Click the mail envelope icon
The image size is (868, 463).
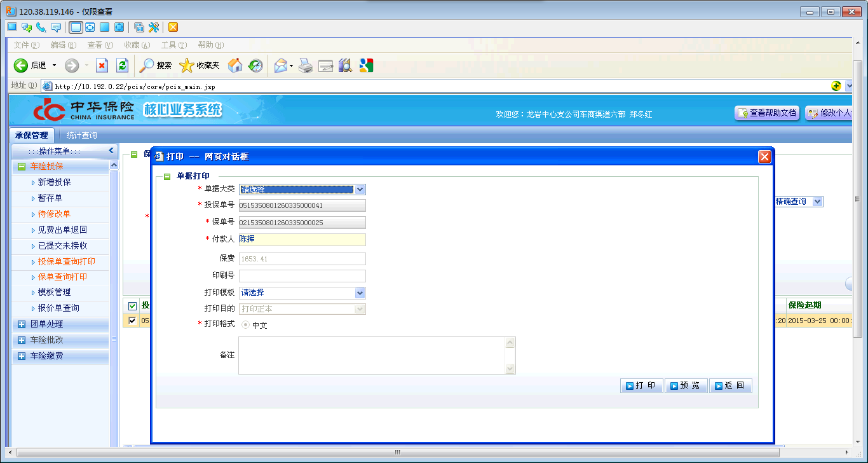tap(280, 66)
